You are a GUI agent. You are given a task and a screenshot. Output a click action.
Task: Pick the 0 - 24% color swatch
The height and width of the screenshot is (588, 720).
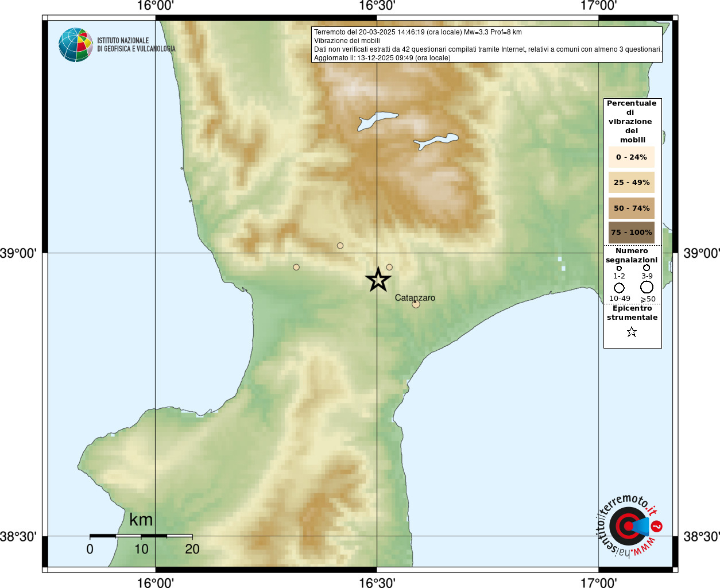631,157
